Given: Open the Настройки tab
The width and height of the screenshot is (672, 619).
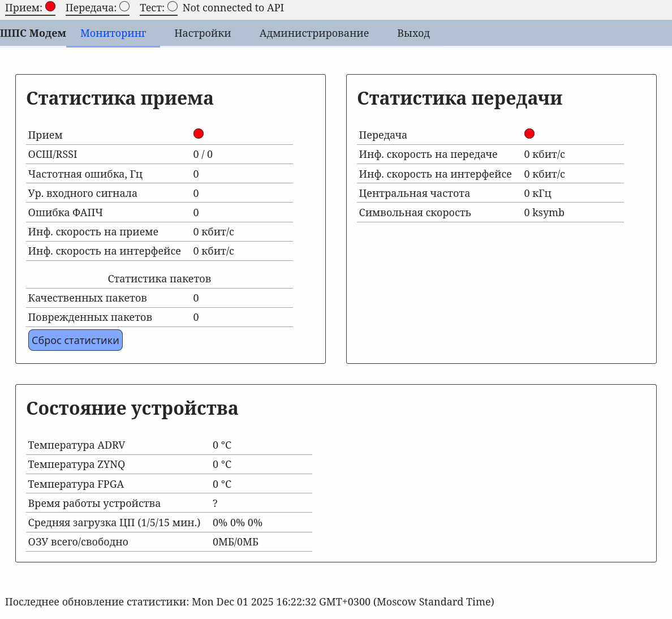Looking at the screenshot, I should pyautogui.click(x=203, y=33).
